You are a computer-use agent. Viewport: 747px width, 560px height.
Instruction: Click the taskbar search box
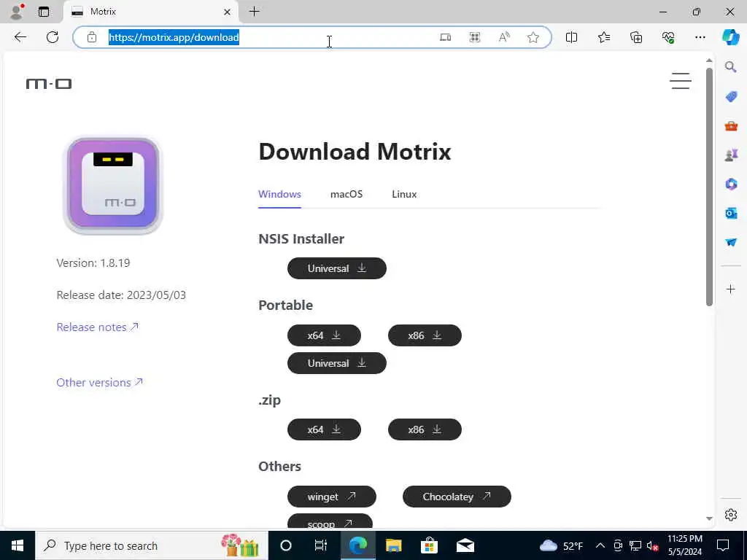(152, 545)
